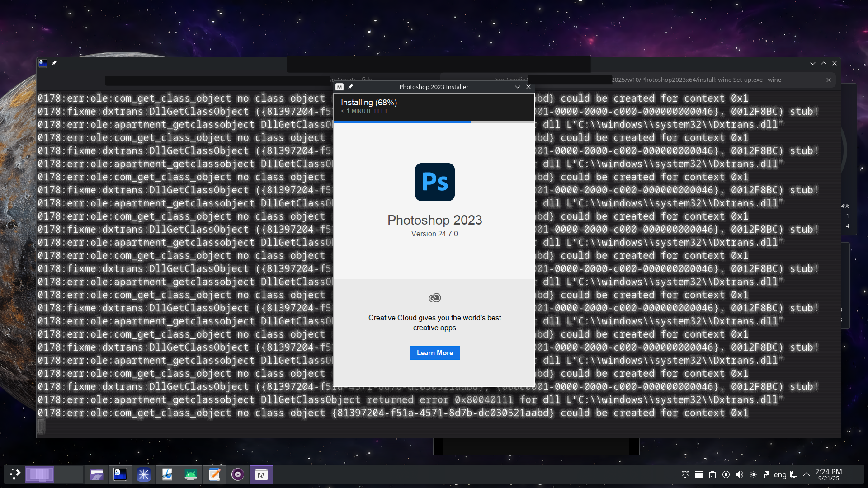Open the Adobe installer taskbar entry
The image size is (868, 488).
coord(261,474)
